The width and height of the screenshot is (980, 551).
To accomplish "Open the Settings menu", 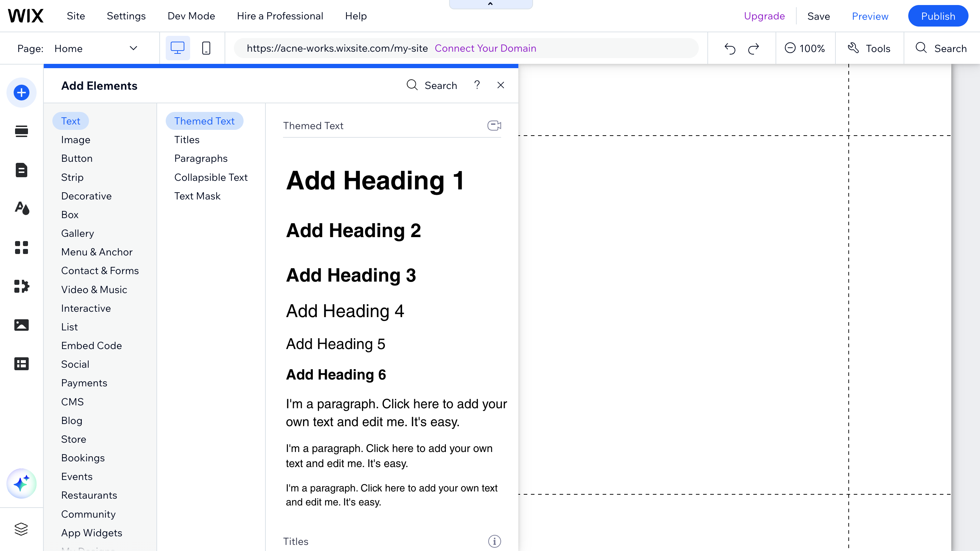I will click(x=126, y=16).
